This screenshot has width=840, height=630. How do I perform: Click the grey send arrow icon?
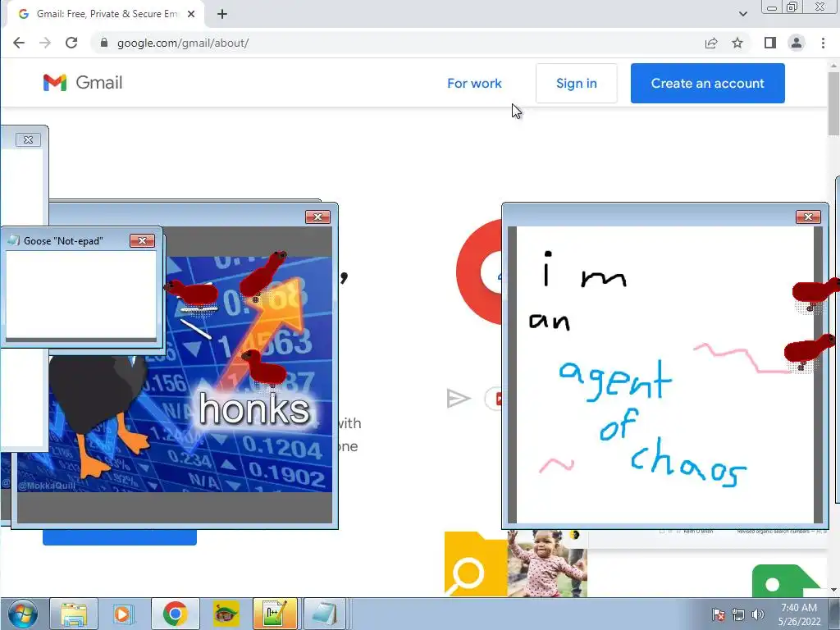coord(458,398)
